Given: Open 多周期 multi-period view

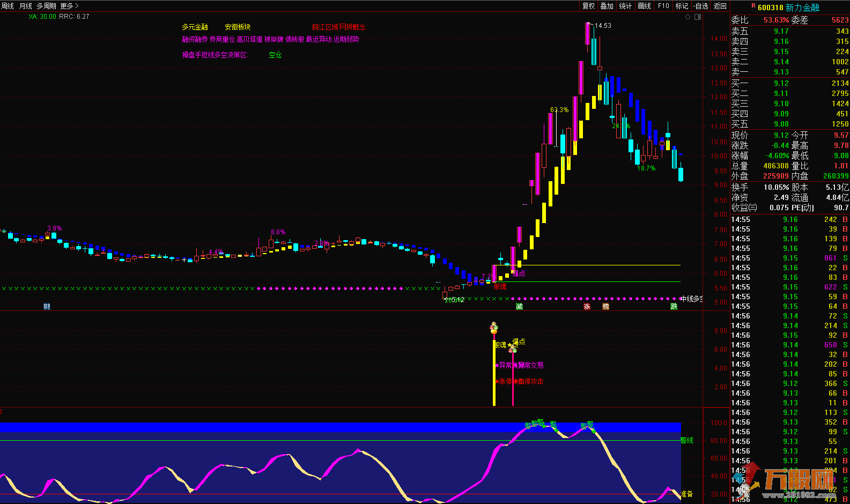Looking at the screenshot, I should pos(47,6).
